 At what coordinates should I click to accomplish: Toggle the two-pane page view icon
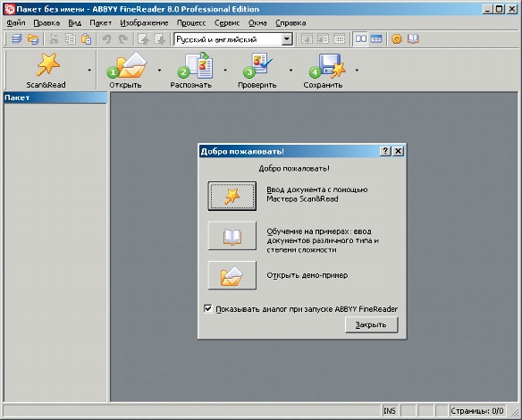[x=360, y=39]
